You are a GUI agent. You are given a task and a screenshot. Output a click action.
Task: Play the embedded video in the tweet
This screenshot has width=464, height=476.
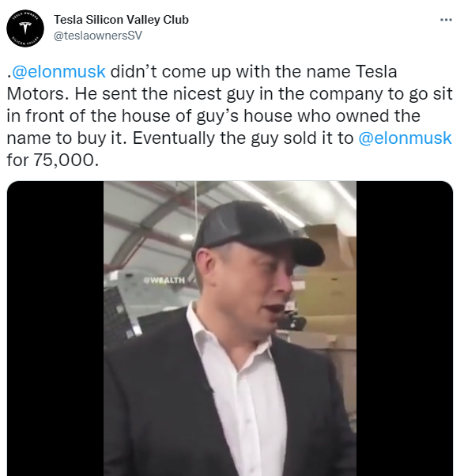[x=230, y=328]
